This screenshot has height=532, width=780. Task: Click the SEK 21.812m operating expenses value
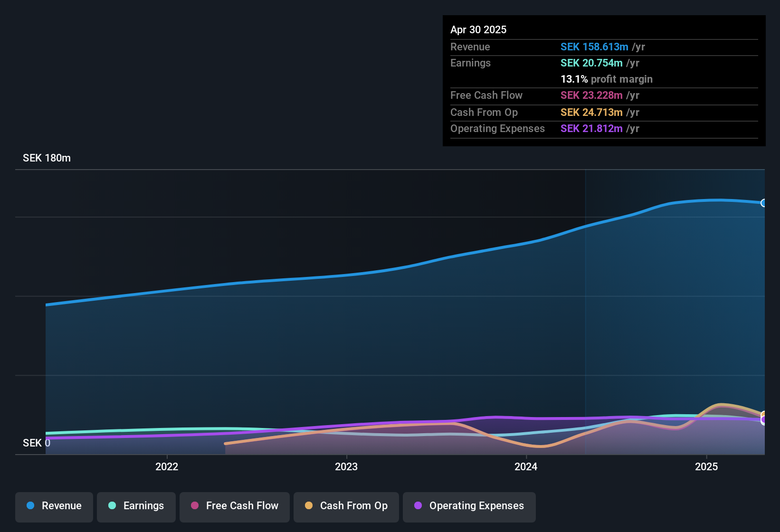coord(591,128)
